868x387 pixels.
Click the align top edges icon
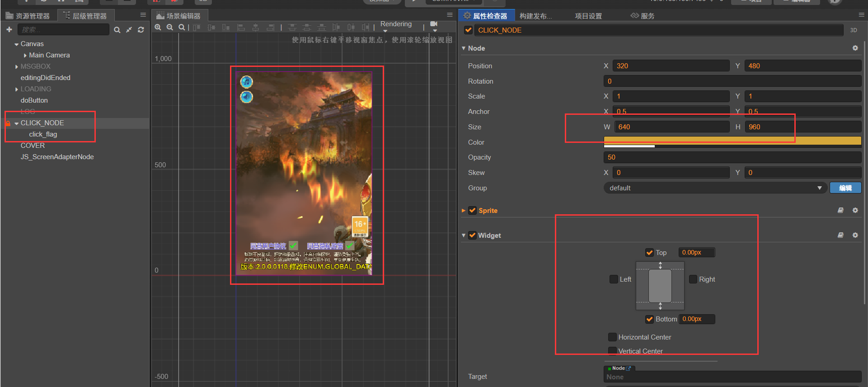click(197, 28)
